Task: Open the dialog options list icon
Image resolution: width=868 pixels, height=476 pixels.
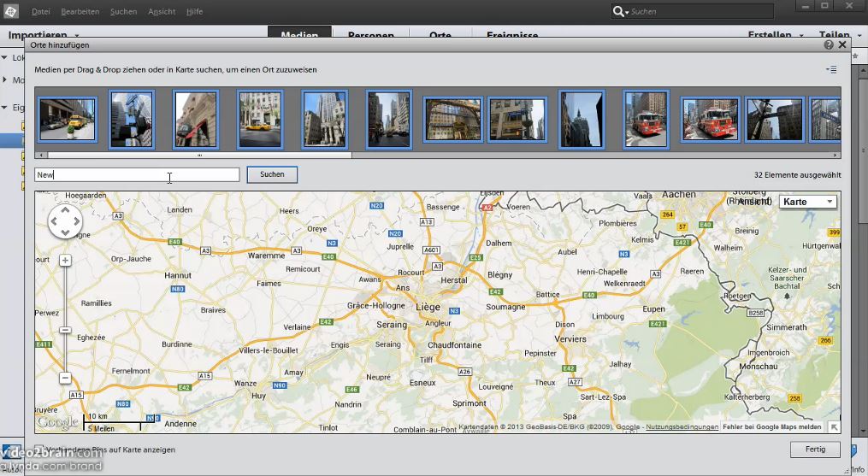Action: click(831, 70)
